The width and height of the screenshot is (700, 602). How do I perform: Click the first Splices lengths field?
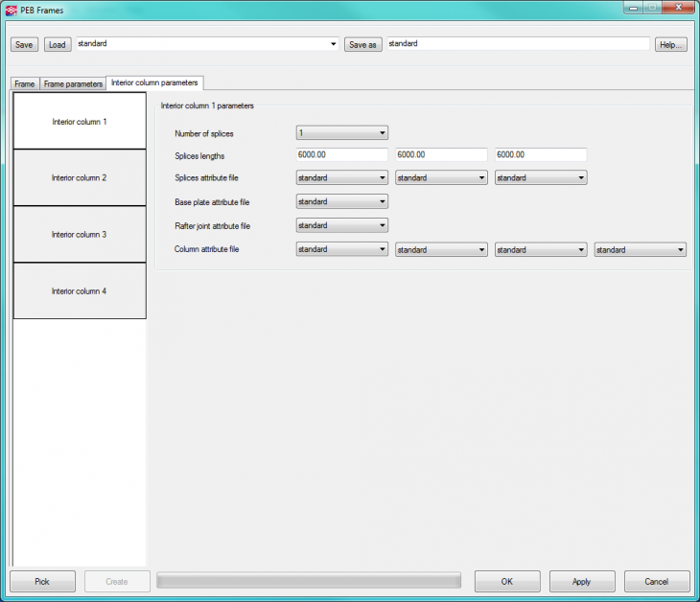click(x=341, y=154)
